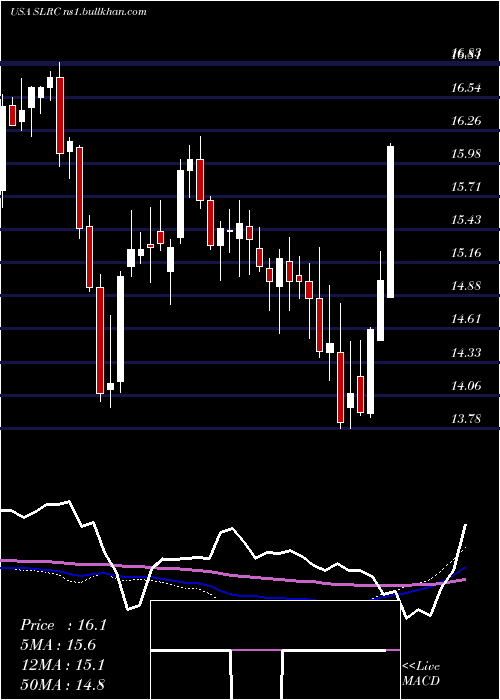Click the long red candle dropping to 14.06
Screen dimensions: 500x700
(100, 340)
